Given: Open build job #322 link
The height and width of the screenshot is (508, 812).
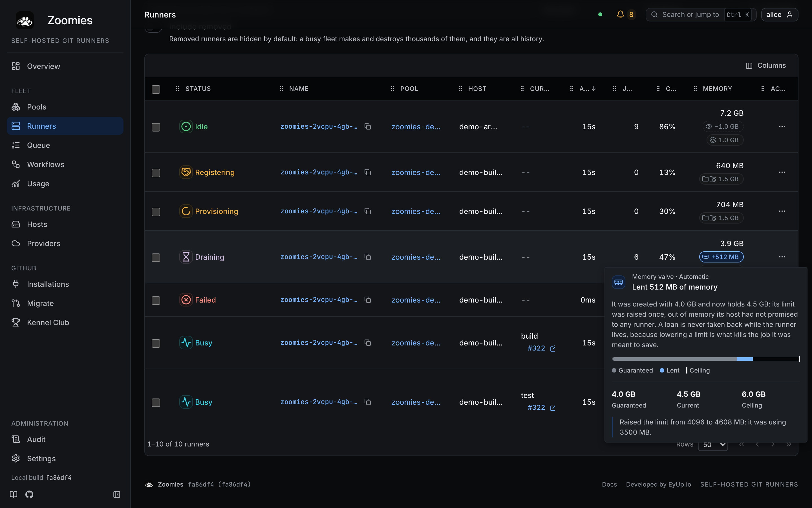Looking at the screenshot, I should click(536, 349).
